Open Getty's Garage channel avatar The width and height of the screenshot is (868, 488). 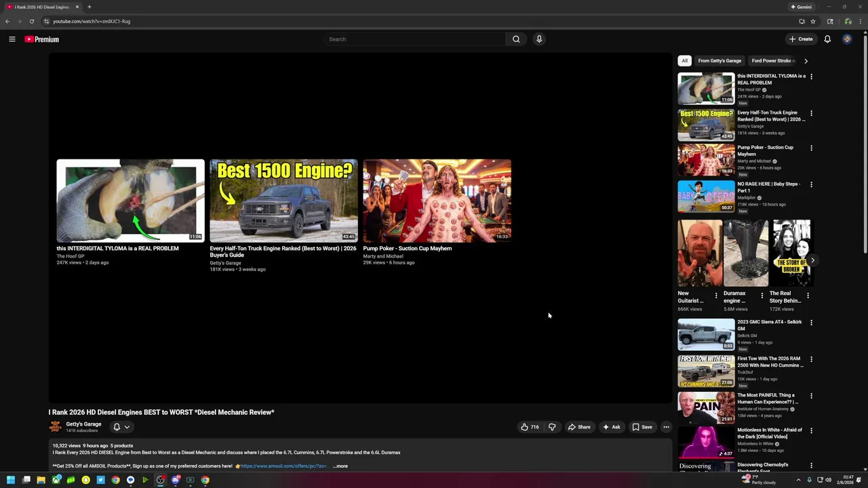click(55, 427)
